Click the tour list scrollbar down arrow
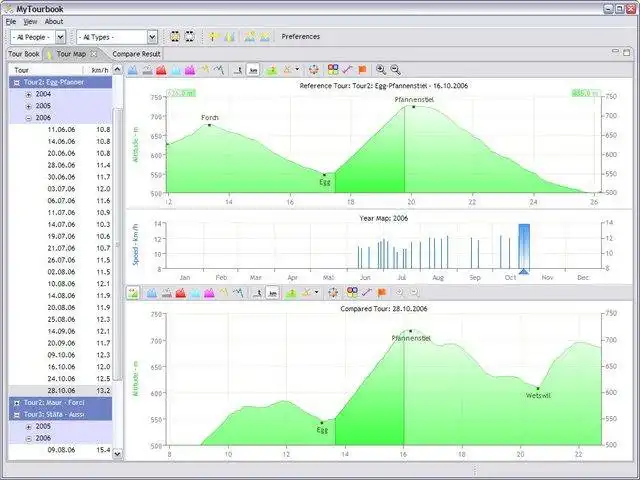This screenshot has height=480, width=640. pyautogui.click(x=118, y=453)
